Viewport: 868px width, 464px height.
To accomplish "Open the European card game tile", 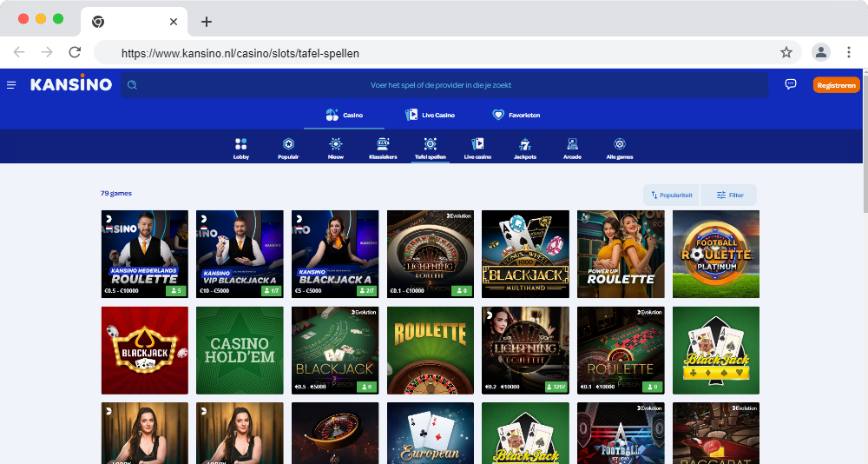I will (431, 433).
